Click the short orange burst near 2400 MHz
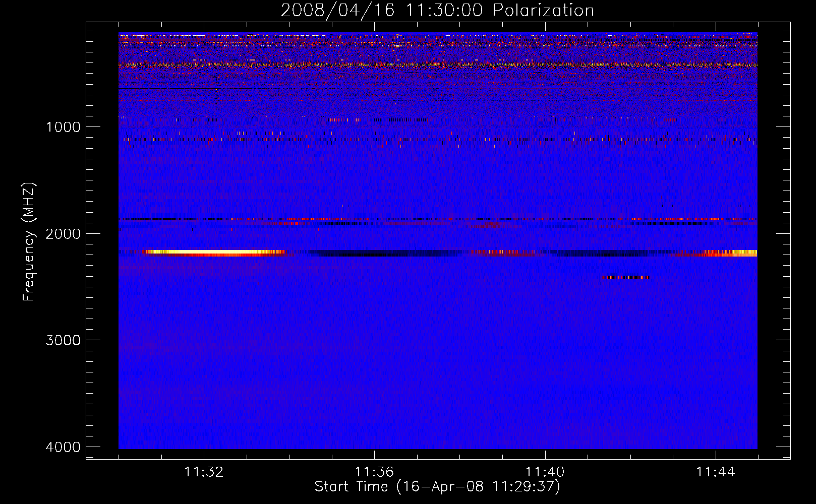 coord(625,277)
